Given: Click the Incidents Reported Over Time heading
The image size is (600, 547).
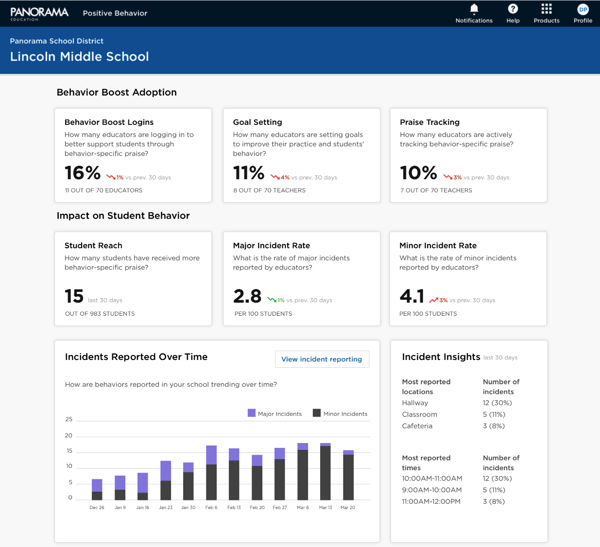Looking at the screenshot, I should click(136, 357).
